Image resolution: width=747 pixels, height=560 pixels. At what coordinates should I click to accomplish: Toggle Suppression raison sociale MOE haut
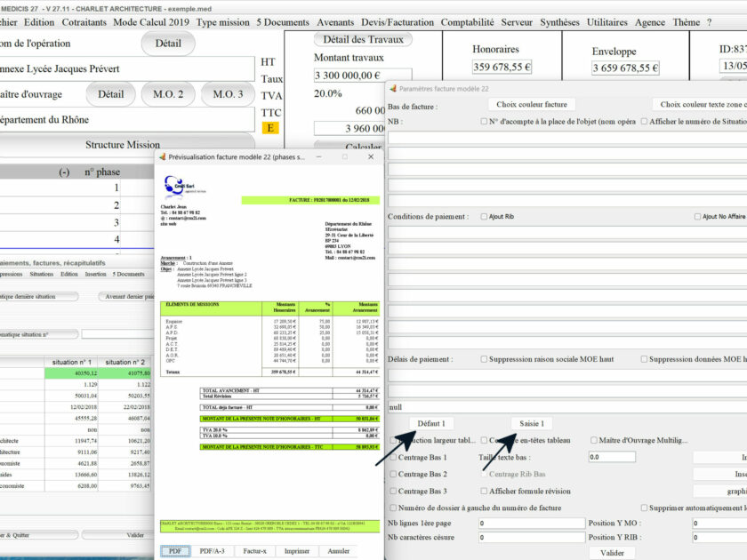[484, 359]
